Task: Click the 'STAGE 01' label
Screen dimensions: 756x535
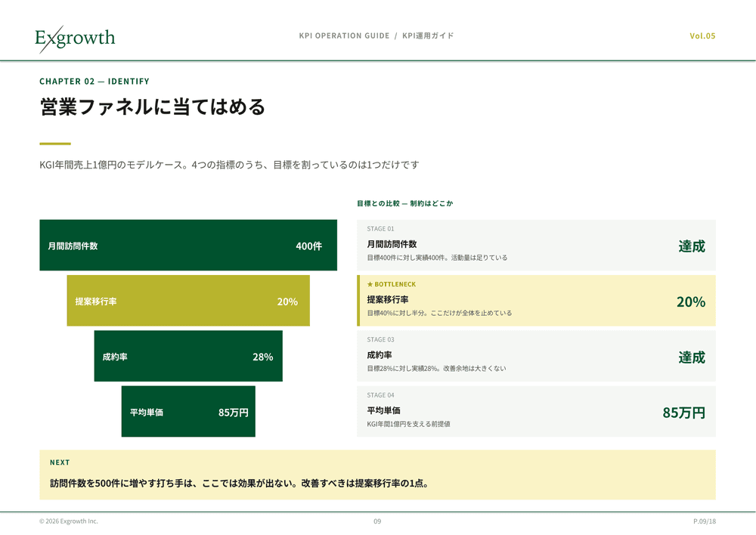Action: point(380,229)
